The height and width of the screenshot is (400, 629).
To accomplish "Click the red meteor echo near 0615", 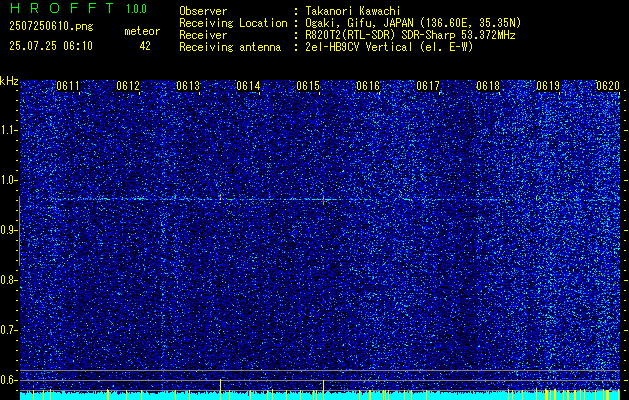I will tap(323, 200).
